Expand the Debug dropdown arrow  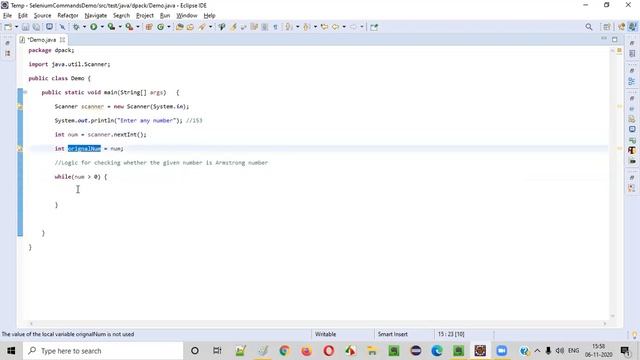84,27
